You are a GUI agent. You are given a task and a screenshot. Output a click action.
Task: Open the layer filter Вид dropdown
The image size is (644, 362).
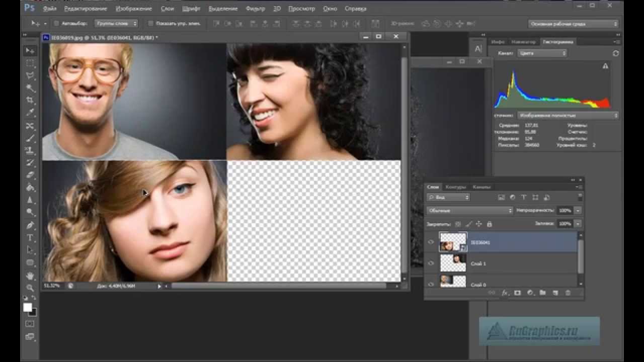click(x=448, y=198)
